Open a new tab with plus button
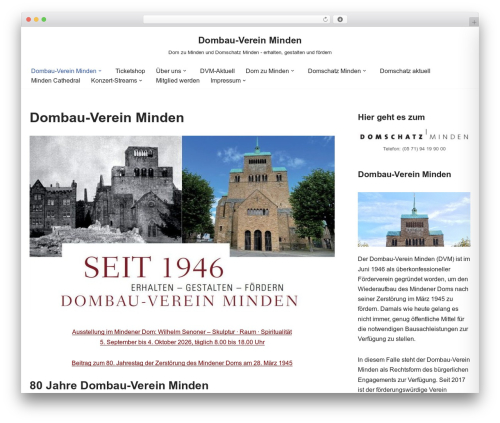This screenshot has width=500, height=423. coord(474,22)
